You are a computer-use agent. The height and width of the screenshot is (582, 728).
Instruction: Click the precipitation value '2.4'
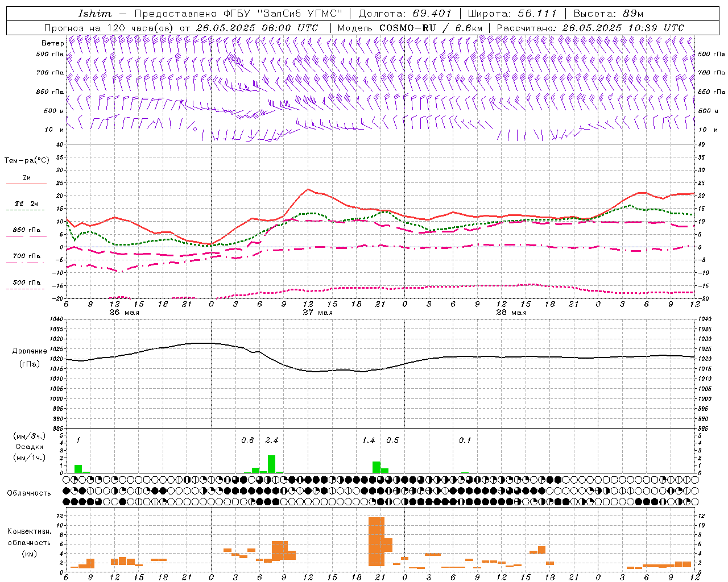pos(272,440)
